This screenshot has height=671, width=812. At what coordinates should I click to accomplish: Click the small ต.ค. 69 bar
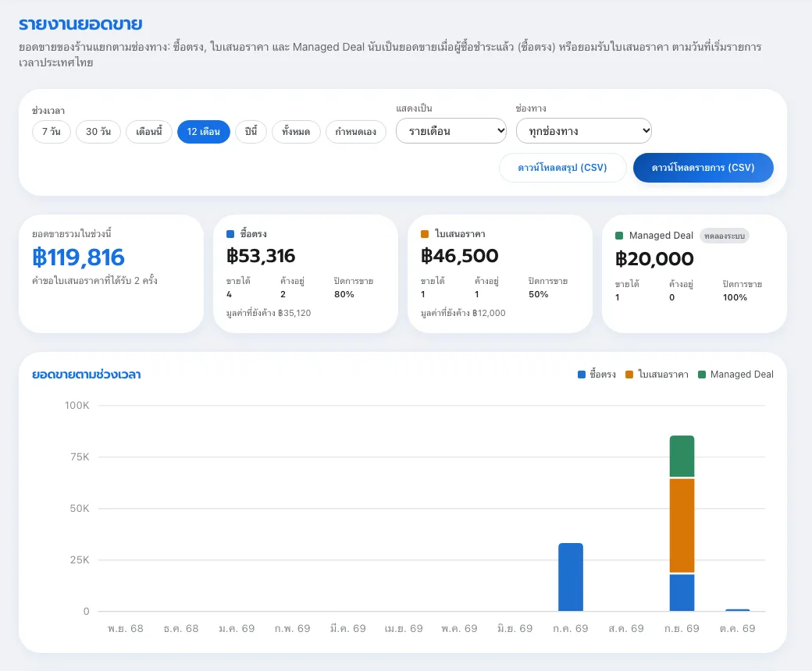click(x=737, y=610)
